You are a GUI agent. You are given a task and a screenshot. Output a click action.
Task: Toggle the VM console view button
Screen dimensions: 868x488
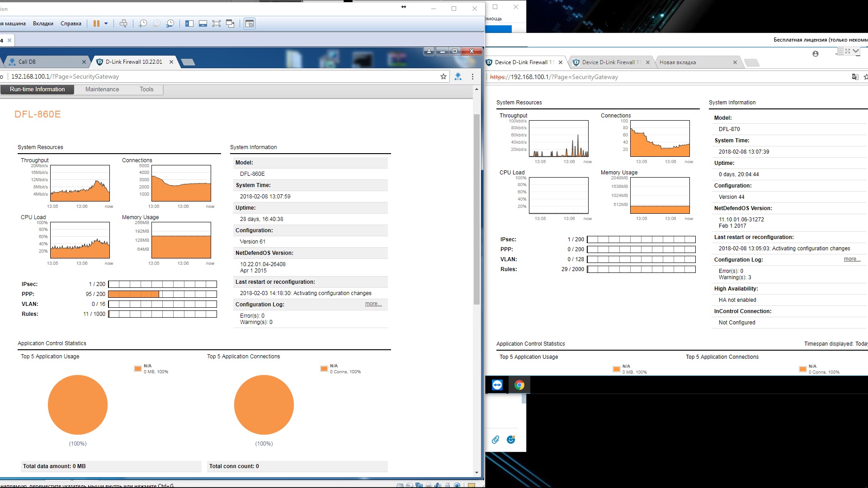pyautogui.click(x=250, y=23)
